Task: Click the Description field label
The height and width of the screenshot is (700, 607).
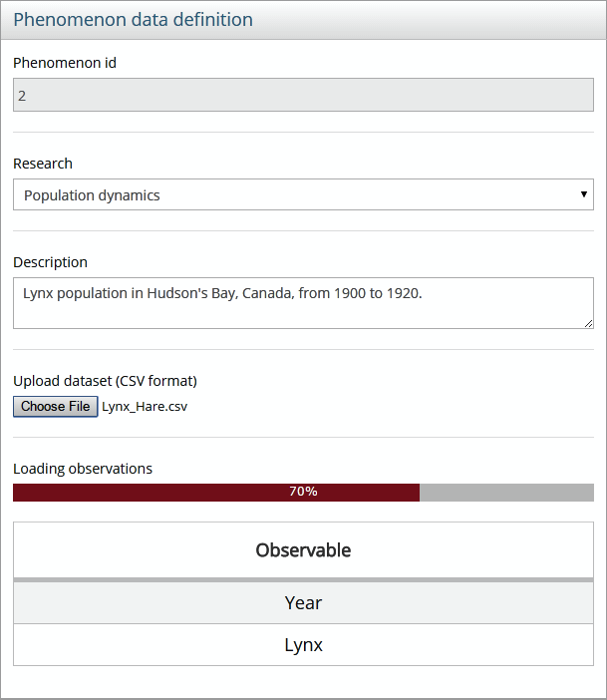Action: (x=50, y=262)
